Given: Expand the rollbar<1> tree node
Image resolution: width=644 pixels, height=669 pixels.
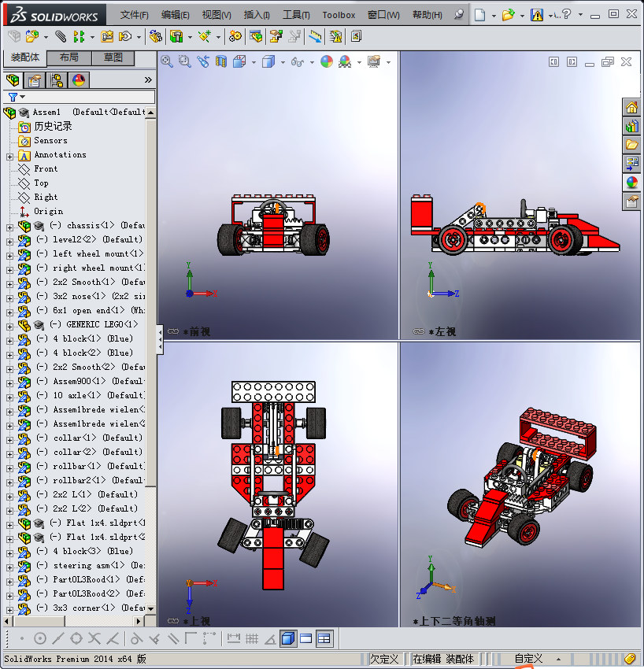Looking at the screenshot, I should [9, 468].
